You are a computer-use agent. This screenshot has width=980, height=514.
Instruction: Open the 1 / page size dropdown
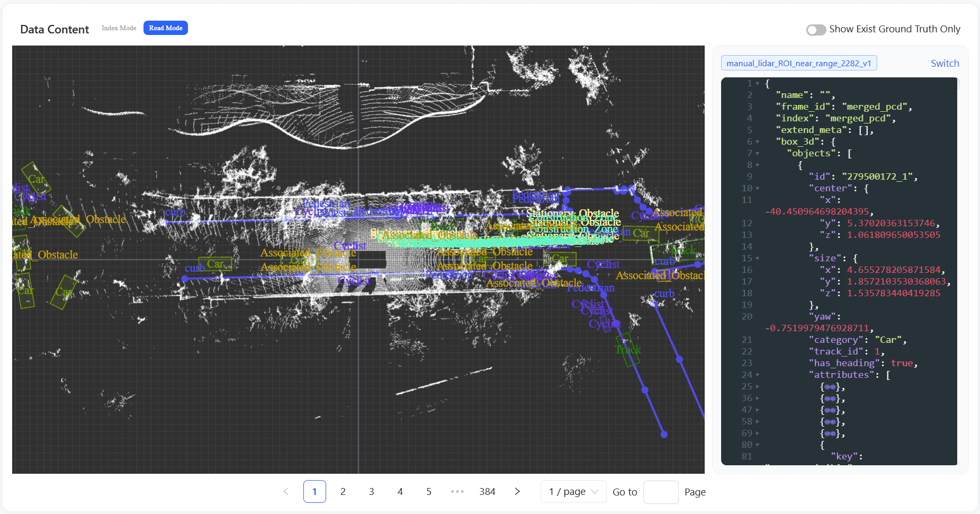573,492
